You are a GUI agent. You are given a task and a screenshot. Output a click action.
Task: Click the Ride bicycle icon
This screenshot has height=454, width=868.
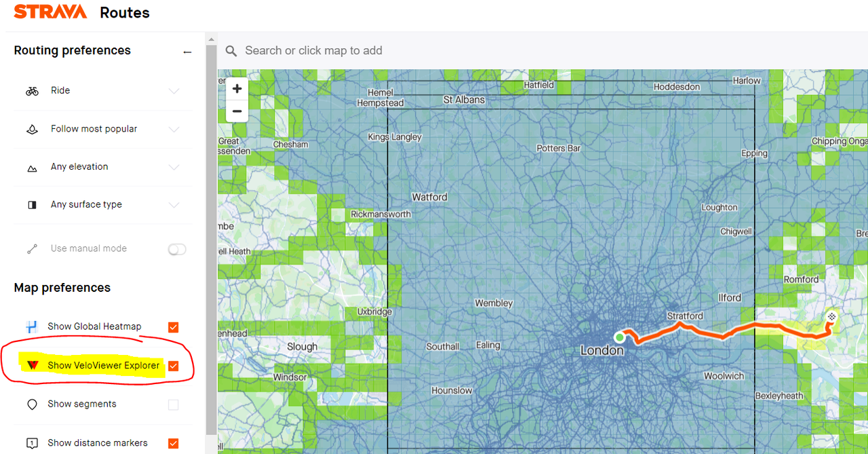click(32, 91)
